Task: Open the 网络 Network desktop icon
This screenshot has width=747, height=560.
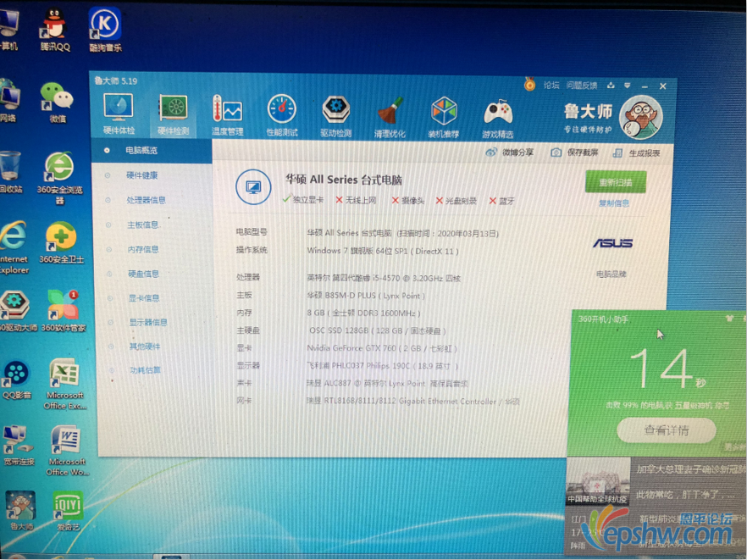Action: click(x=9, y=101)
